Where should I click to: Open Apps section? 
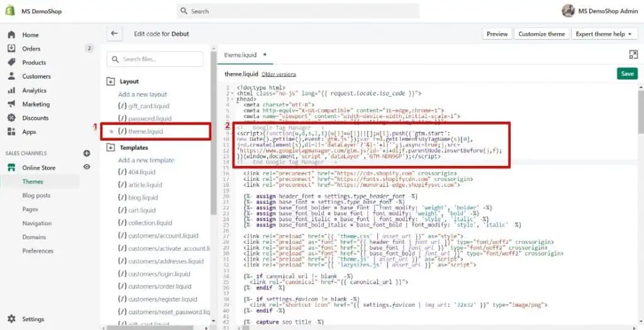click(29, 132)
